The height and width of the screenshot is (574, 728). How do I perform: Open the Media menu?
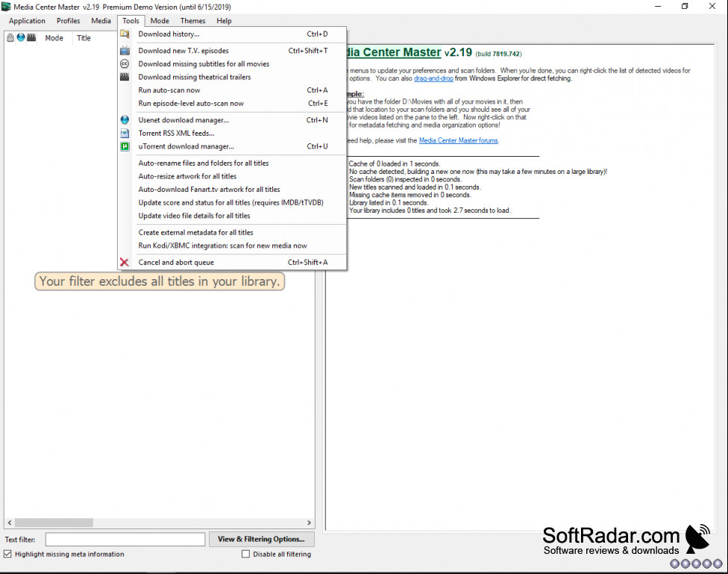coord(101,21)
